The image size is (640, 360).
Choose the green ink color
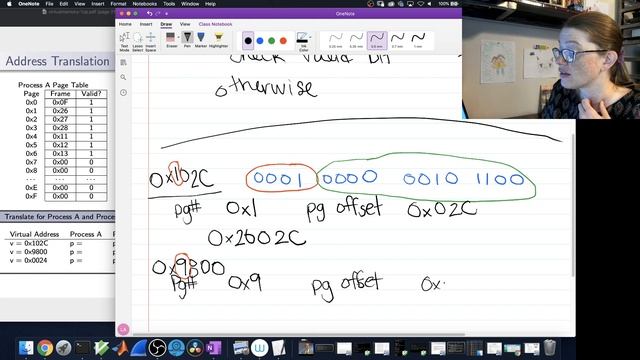click(x=271, y=41)
